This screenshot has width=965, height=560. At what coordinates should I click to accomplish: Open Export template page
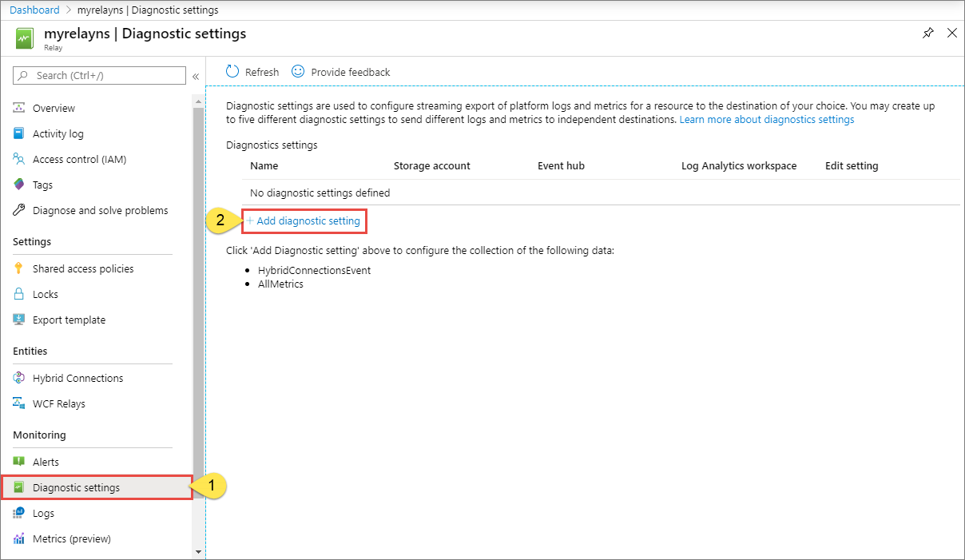click(x=69, y=320)
